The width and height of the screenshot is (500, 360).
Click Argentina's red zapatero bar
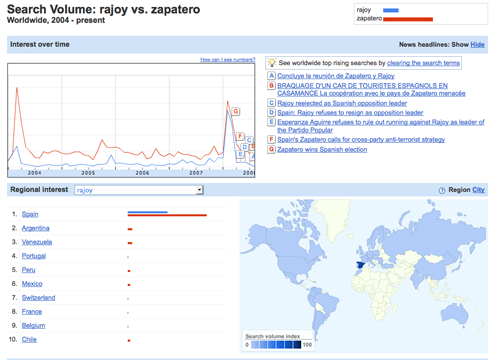click(x=130, y=229)
